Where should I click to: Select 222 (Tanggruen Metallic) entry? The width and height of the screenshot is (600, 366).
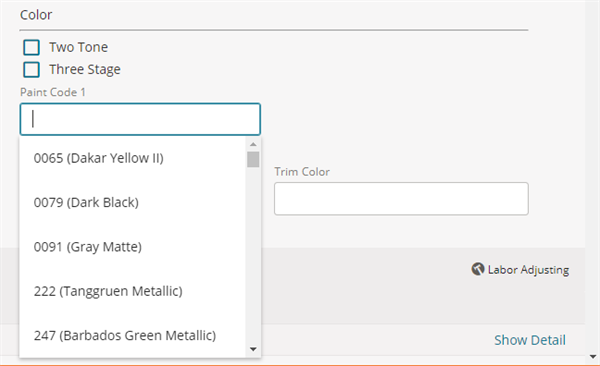(x=132, y=291)
